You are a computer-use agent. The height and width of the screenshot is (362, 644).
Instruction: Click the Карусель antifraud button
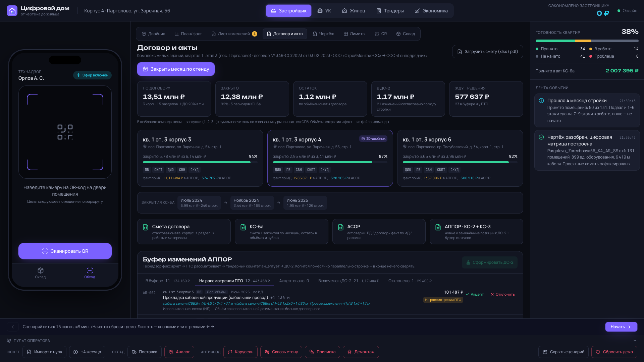pyautogui.click(x=240, y=352)
